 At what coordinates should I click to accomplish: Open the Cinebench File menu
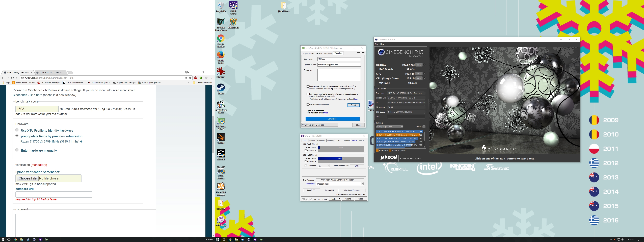click(x=377, y=44)
